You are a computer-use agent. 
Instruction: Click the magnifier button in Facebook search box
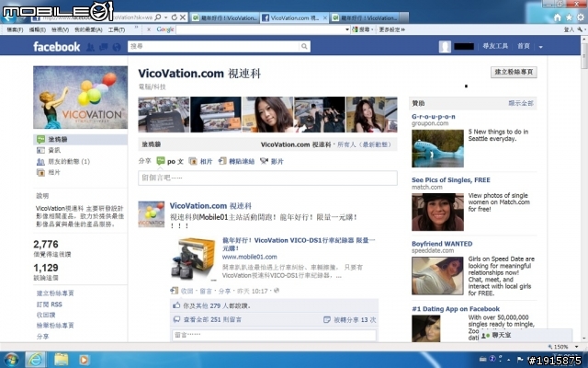[x=304, y=46]
